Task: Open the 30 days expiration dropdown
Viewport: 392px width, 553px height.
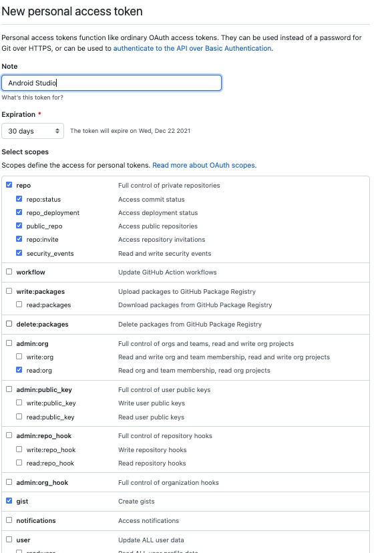Action: coord(33,131)
